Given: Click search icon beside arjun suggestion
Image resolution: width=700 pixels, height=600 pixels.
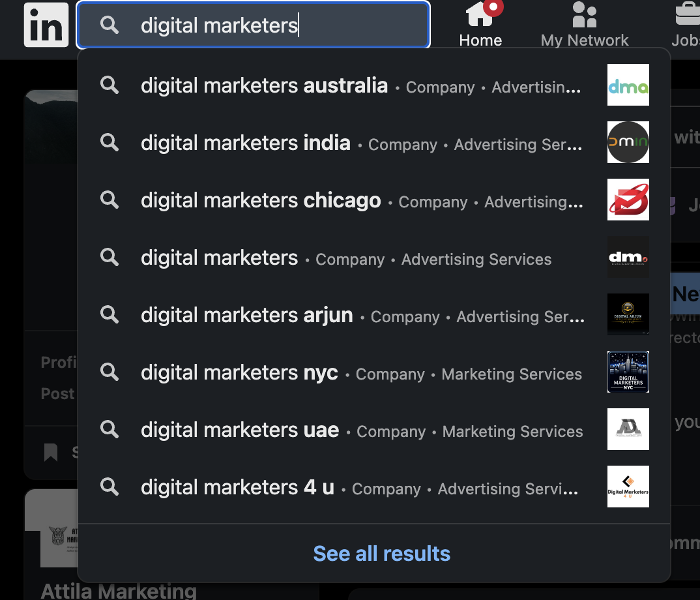Looking at the screenshot, I should (x=109, y=314).
